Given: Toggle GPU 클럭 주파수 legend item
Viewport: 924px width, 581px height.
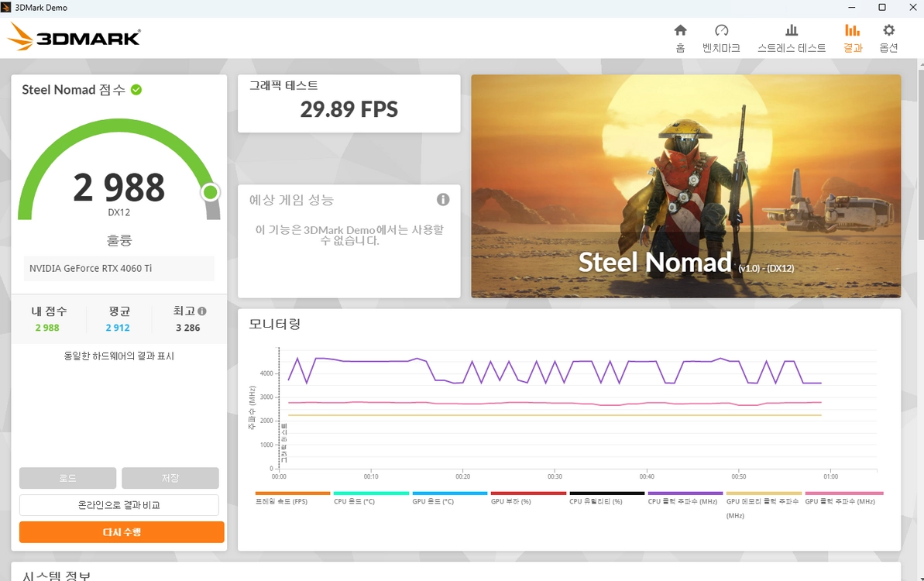Looking at the screenshot, I should coord(844,497).
